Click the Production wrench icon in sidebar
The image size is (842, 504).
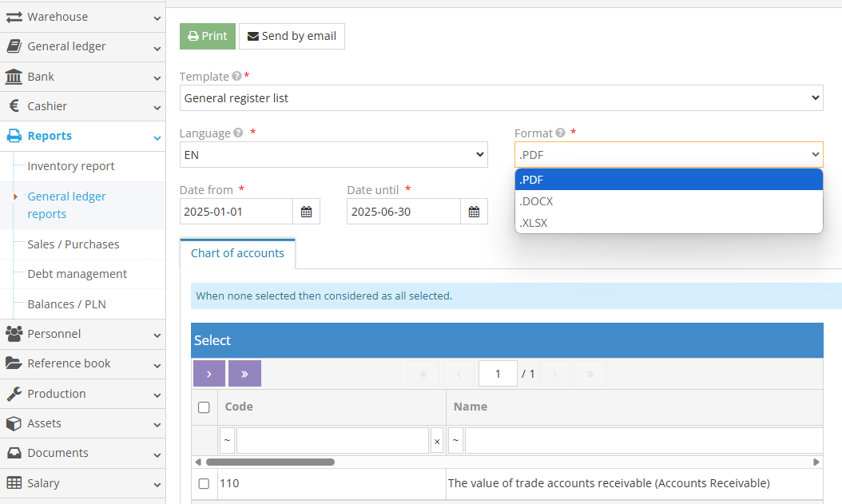coord(14,394)
